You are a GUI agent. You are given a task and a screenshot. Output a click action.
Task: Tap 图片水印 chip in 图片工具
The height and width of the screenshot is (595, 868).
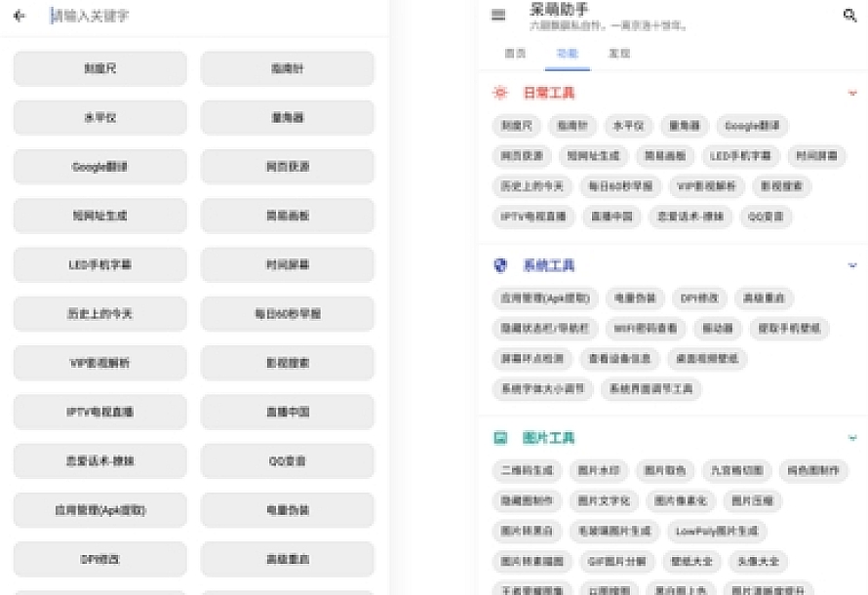click(x=599, y=470)
